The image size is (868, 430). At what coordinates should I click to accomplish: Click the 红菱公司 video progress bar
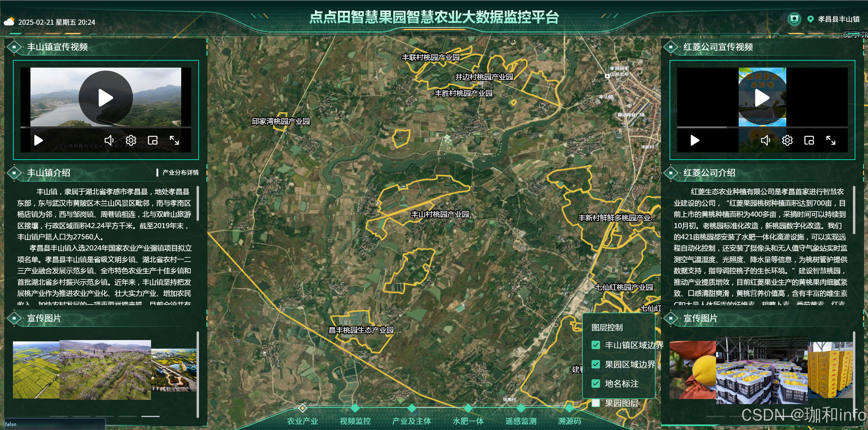[762, 127]
